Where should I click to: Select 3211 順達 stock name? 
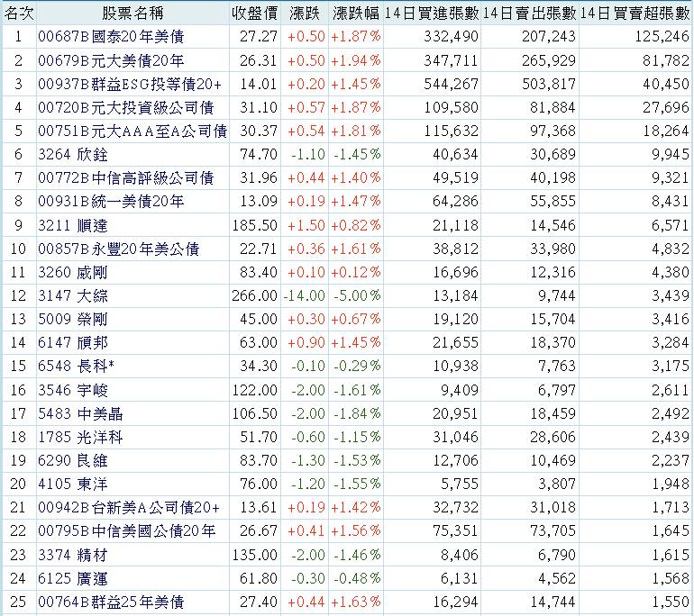click(73, 225)
